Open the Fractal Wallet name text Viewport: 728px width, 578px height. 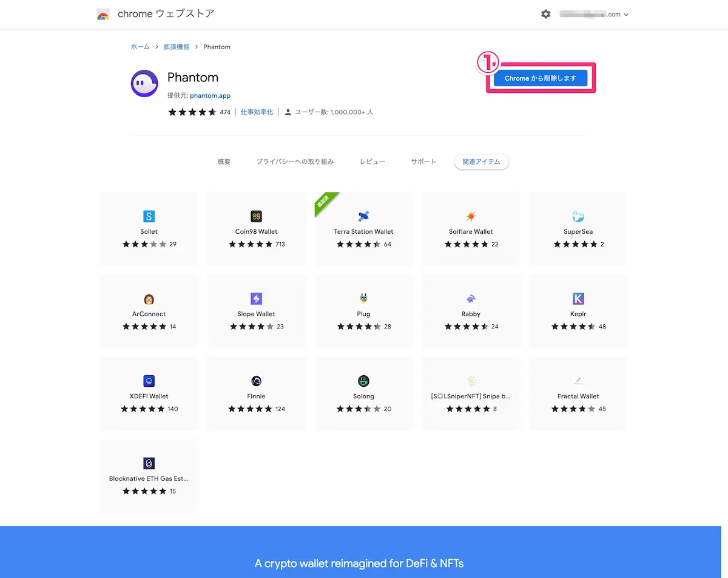click(578, 396)
